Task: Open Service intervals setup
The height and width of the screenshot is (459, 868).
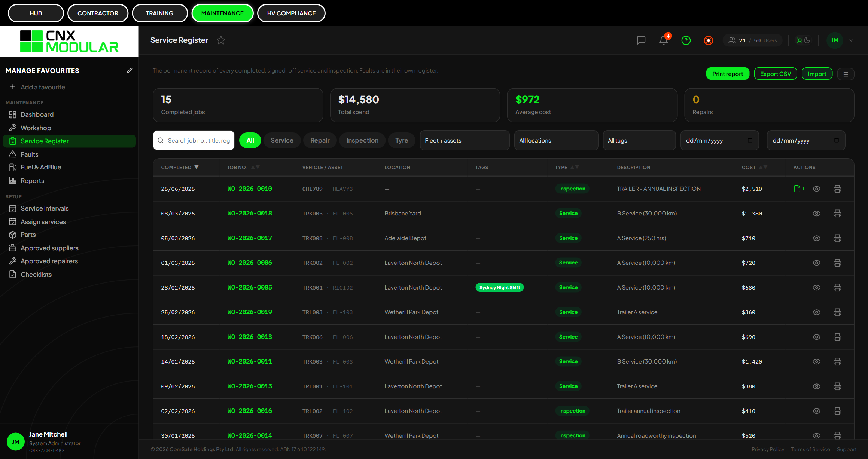Action: [x=69, y=208]
